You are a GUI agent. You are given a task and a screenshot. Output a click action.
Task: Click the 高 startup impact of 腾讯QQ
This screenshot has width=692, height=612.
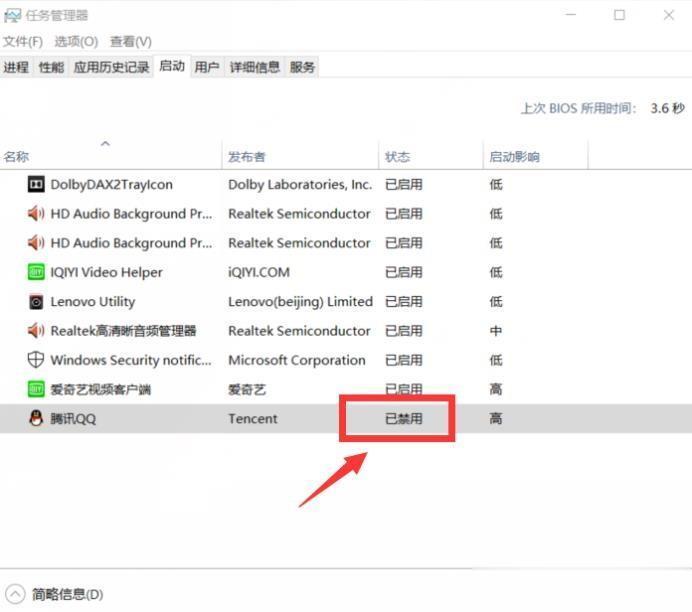point(496,418)
